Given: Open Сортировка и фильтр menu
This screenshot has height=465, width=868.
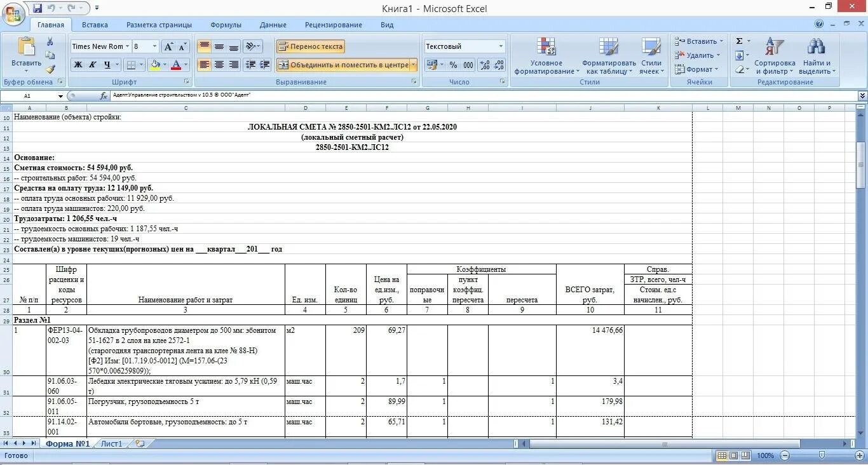Looking at the screenshot, I should click(x=775, y=56).
